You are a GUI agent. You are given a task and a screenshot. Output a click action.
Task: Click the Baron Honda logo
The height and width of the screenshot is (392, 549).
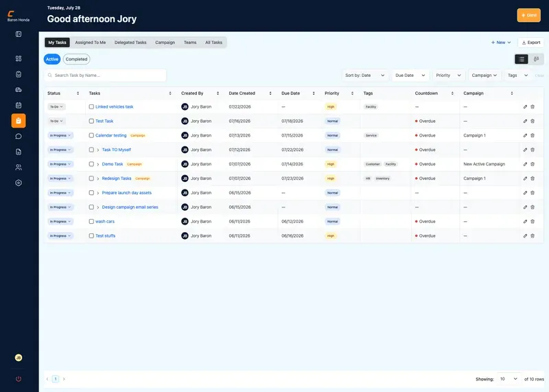(x=19, y=16)
